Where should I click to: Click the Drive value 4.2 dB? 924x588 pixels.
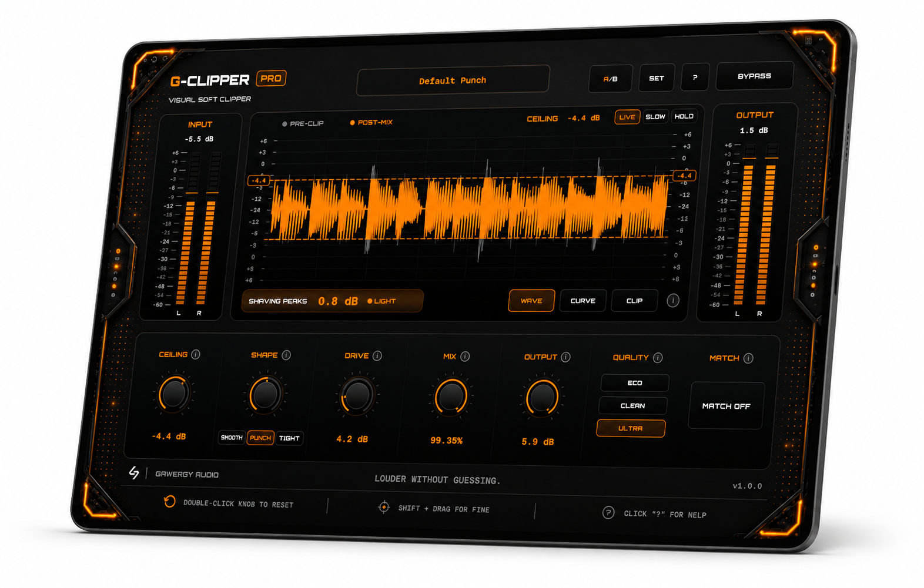tap(352, 439)
